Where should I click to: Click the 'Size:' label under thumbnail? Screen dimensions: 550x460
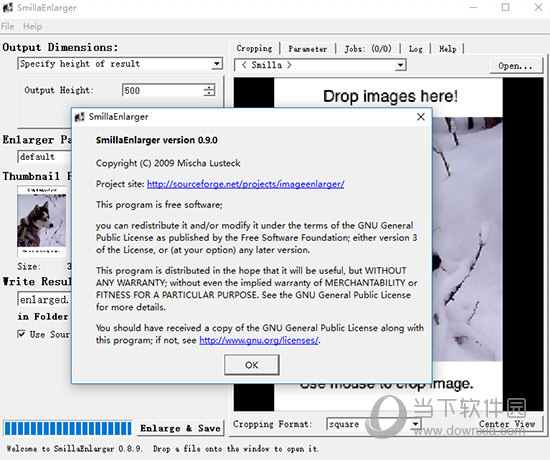[29, 266]
